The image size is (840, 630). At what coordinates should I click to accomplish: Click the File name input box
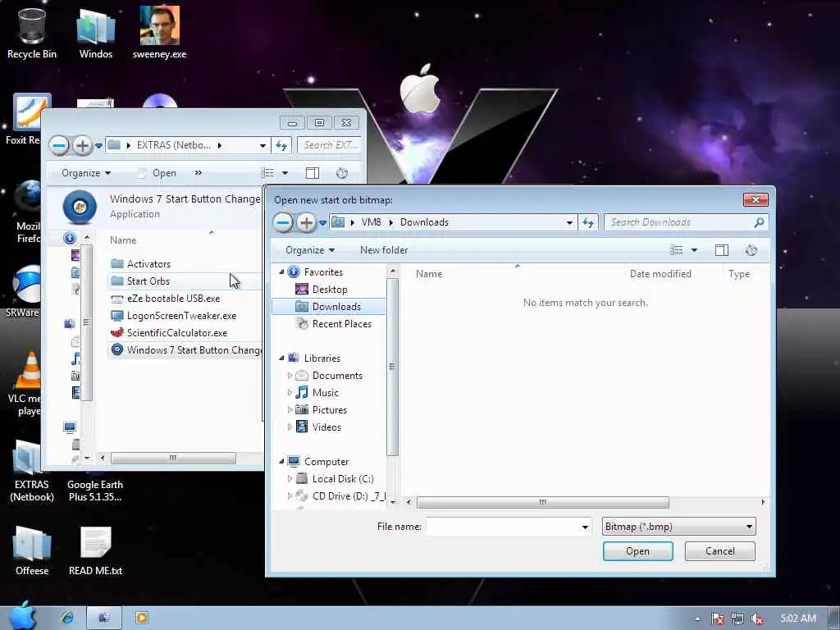(x=503, y=527)
